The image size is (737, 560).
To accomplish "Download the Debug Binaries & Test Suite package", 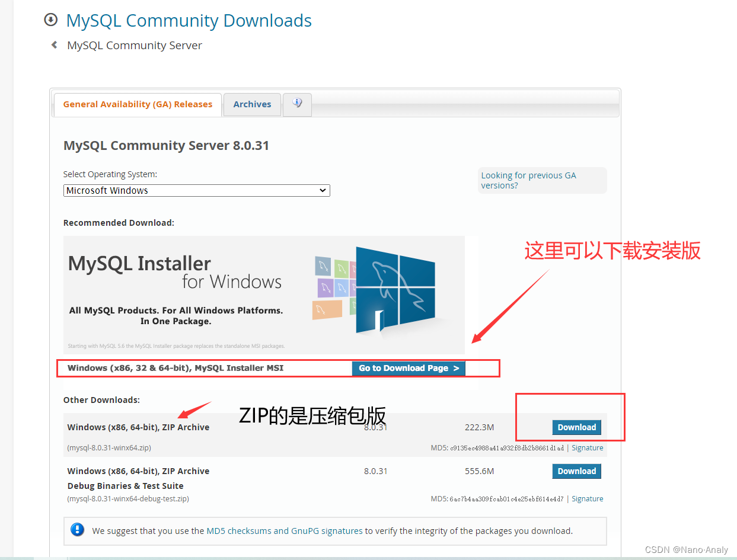I will 576,471.
